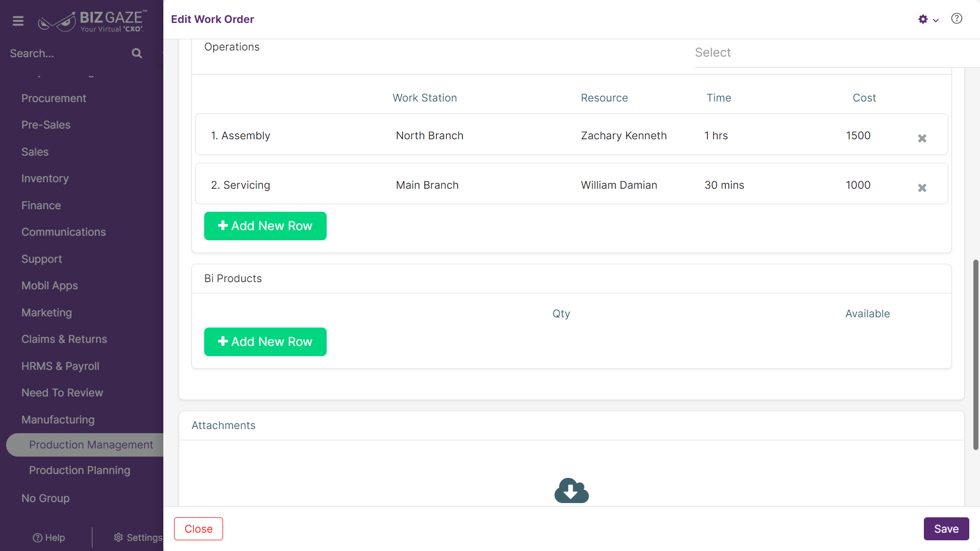Click the vertical page scrollbar
Image resolution: width=980 pixels, height=551 pixels.
[x=975, y=355]
